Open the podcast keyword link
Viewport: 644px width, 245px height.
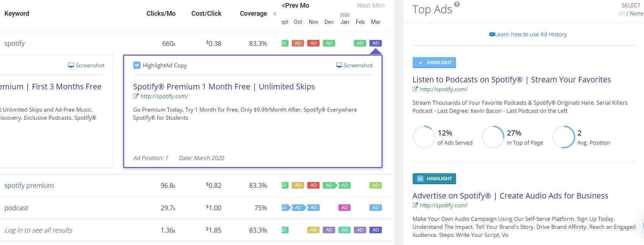tap(16, 208)
